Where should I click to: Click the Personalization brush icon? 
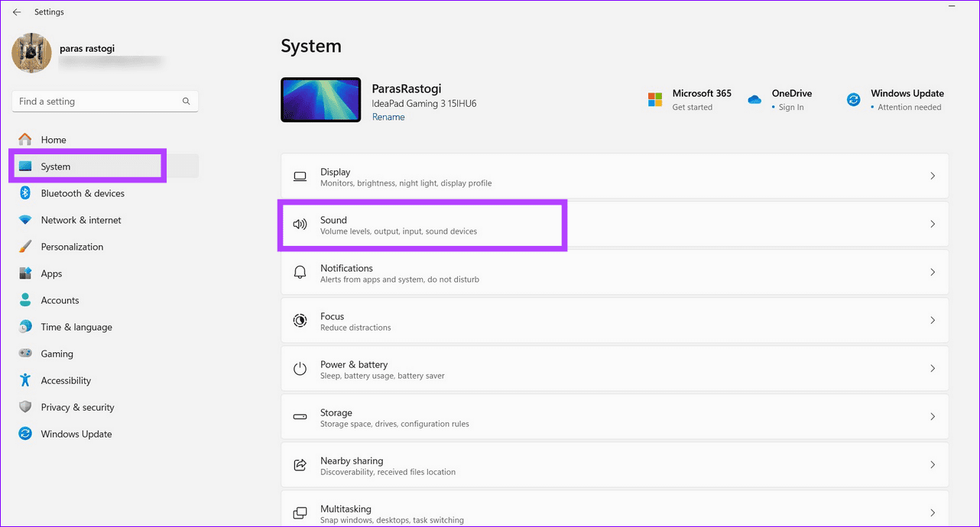[x=24, y=246]
